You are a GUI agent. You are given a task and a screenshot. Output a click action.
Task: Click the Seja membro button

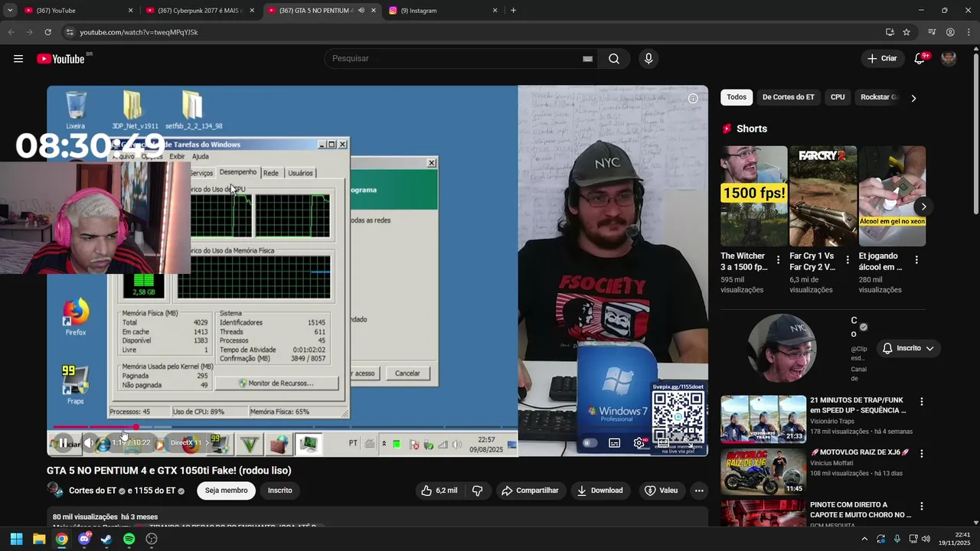pyautogui.click(x=226, y=491)
